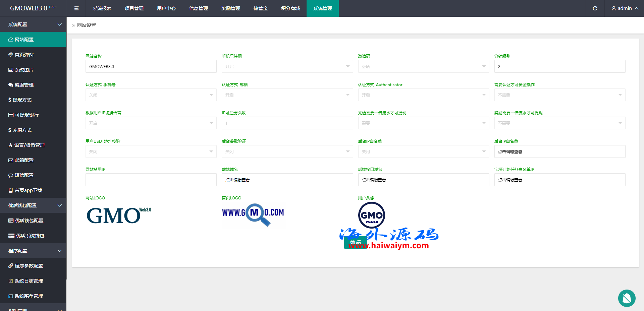The width and height of the screenshot is (644, 311).
Task: Click the sidebar collapse hamburger icon
Action: (x=76, y=8)
